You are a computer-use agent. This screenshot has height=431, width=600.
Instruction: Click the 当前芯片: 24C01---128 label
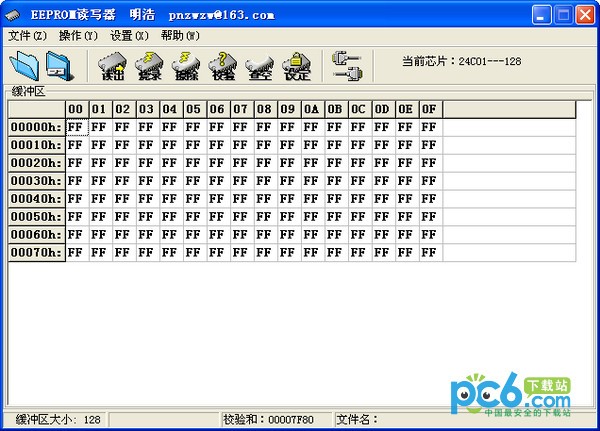point(461,61)
